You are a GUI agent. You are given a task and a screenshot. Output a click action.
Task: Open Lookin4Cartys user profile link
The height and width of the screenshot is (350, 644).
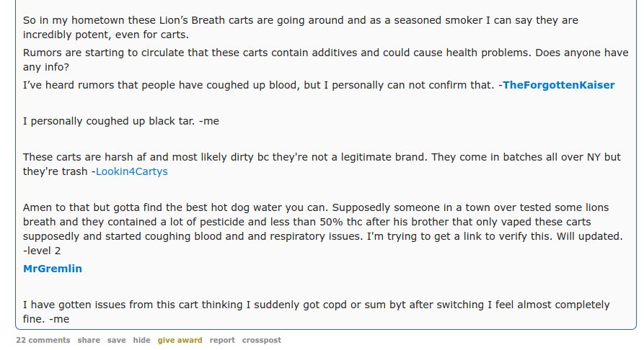tap(131, 171)
